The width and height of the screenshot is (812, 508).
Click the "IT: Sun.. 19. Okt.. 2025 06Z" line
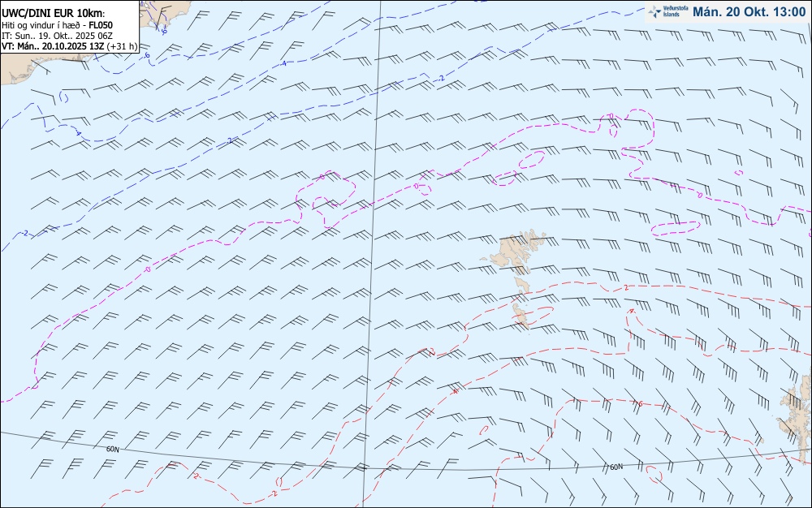pos(57,36)
